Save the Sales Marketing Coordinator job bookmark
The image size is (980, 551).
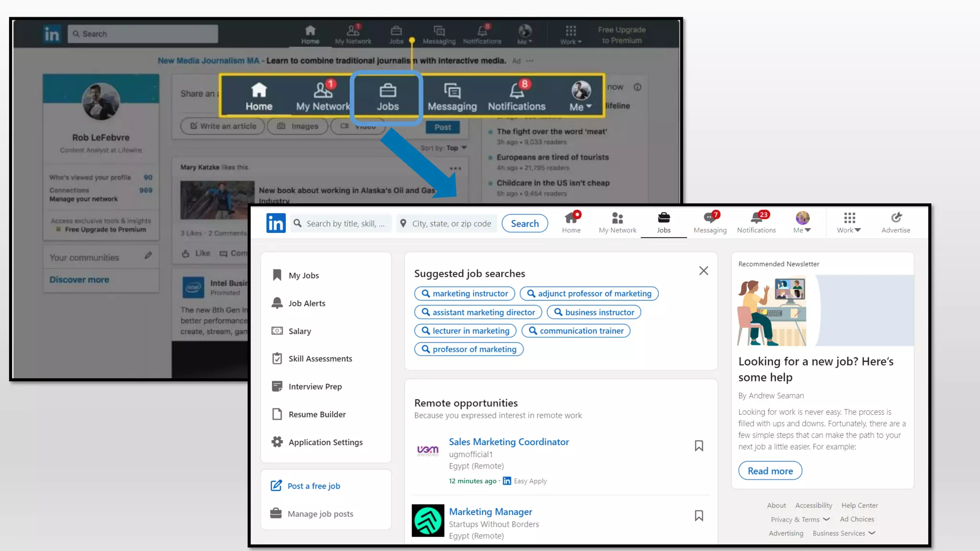699,446
